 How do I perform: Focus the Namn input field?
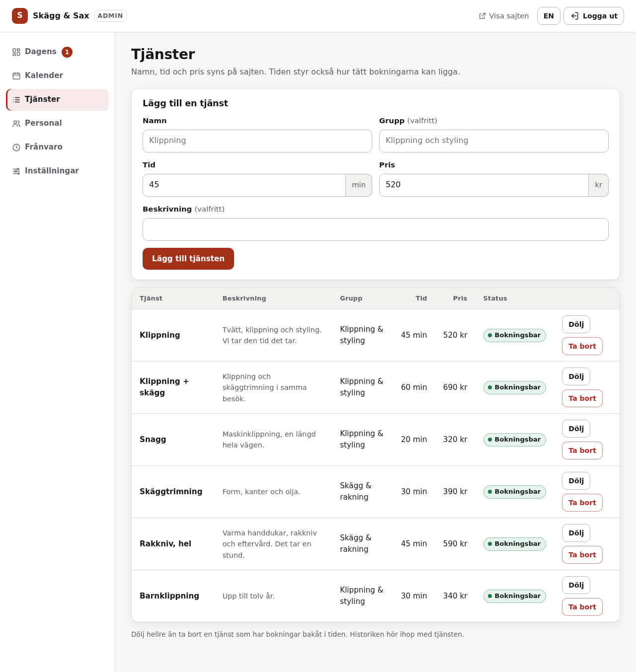pos(257,141)
